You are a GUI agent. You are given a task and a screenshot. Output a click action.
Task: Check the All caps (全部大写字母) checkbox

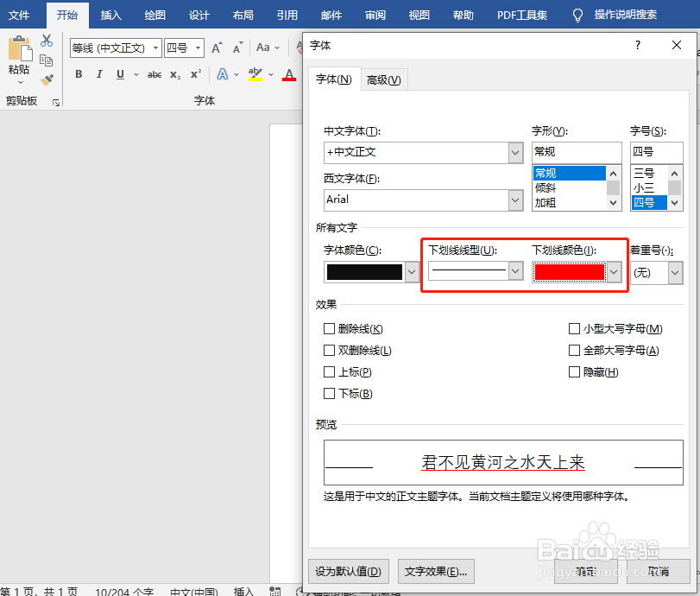point(574,351)
